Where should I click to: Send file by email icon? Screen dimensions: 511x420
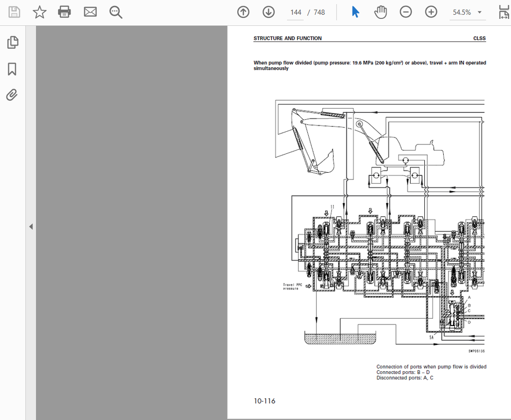[90, 12]
